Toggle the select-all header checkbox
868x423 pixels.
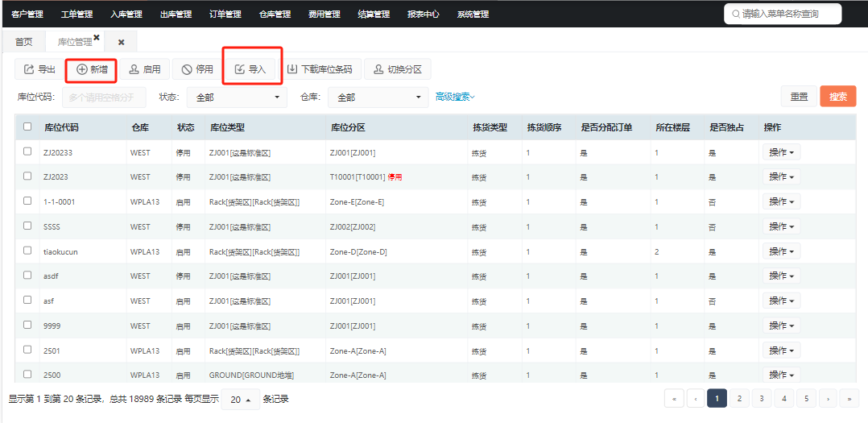click(x=27, y=126)
